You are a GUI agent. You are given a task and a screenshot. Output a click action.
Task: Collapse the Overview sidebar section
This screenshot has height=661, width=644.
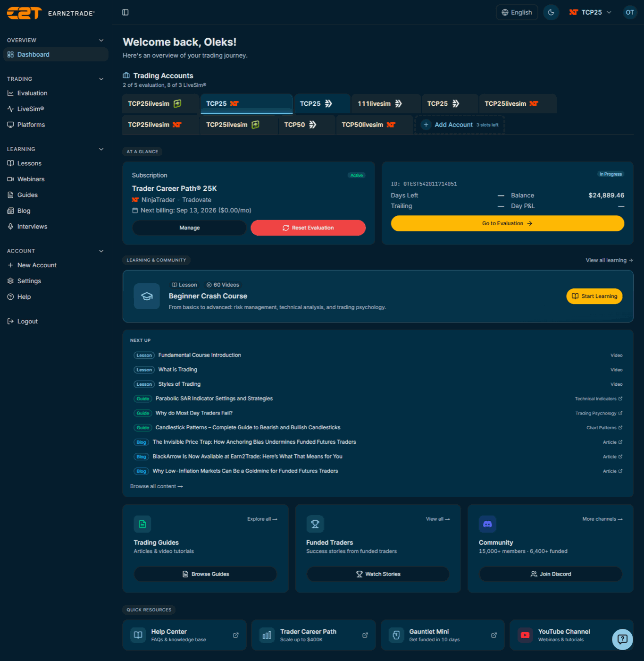(x=55, y=40)
